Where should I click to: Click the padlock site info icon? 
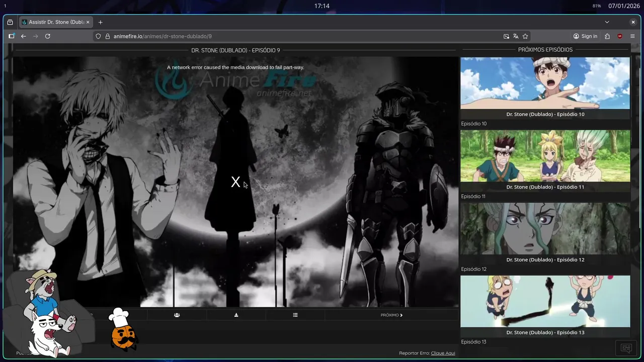107,36
